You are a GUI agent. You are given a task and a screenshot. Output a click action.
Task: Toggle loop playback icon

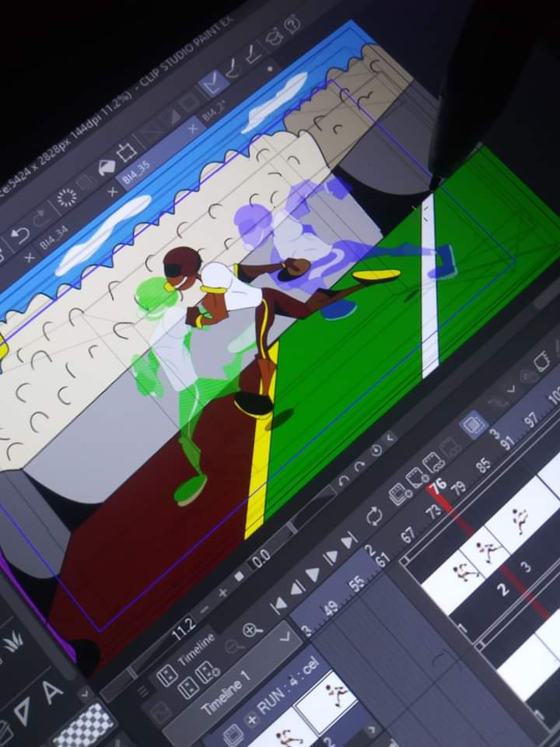click(374, 517)
